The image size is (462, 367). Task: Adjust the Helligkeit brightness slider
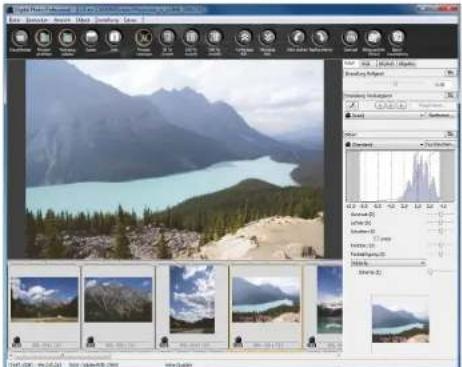pos(396,84)
